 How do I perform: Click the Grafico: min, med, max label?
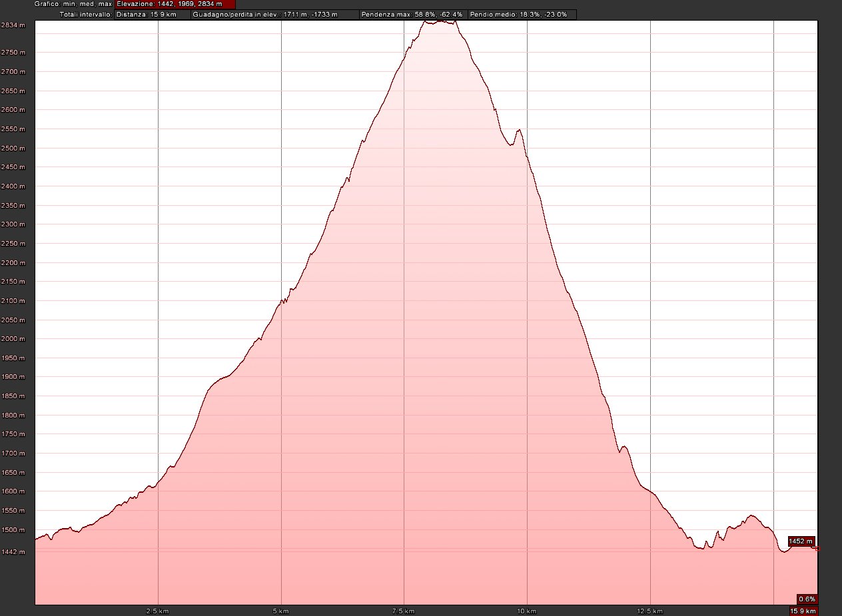coord(73,4)
